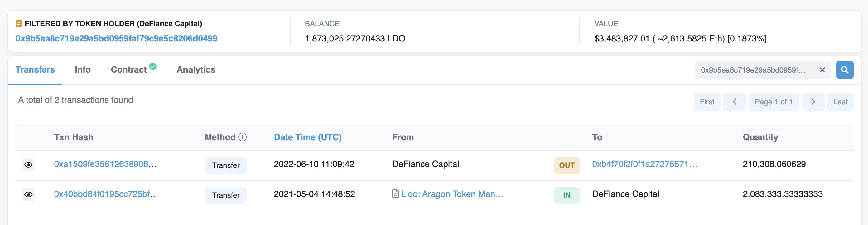Go to the next page chevron

point(813,102)
